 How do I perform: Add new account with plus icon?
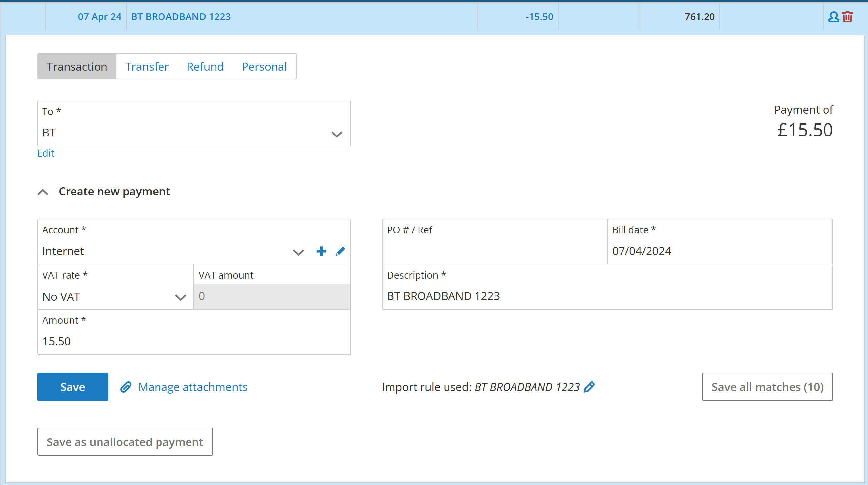pos(321,251)
